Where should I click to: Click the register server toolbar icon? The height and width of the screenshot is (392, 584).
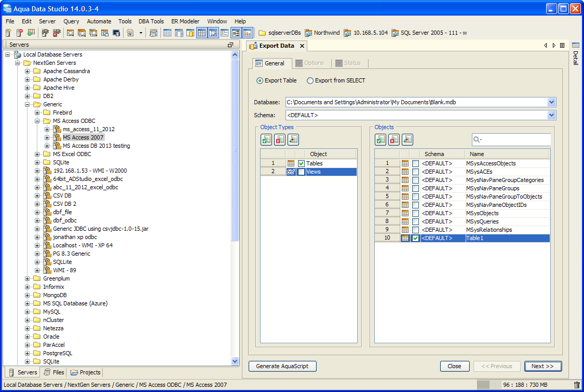[x=9, y=33]
